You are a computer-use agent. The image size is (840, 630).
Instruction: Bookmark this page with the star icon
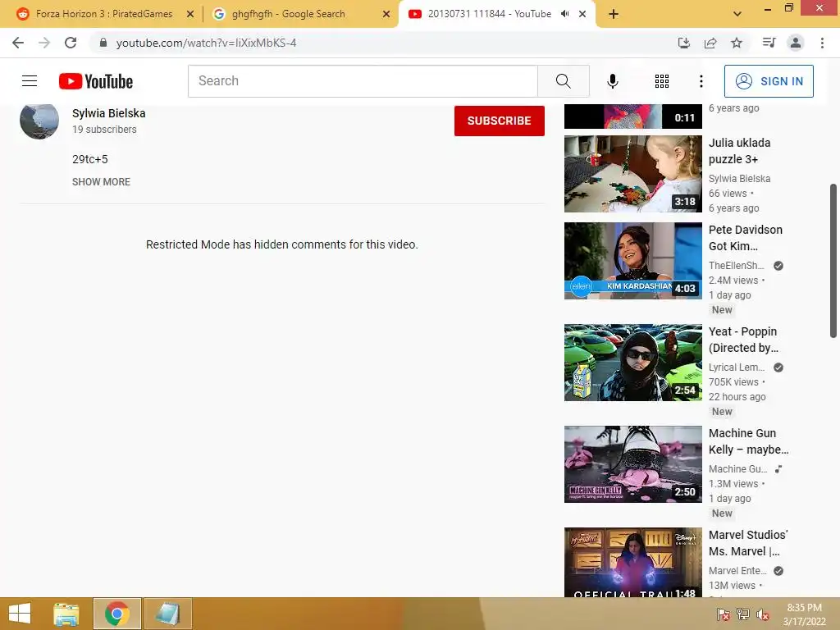click(x=737, y=43)
